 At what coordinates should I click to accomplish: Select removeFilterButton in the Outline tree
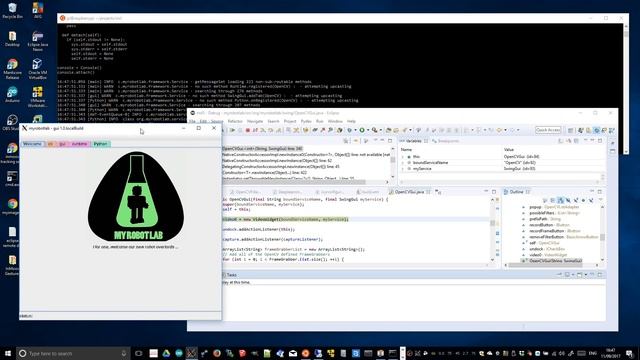point(560,237)
